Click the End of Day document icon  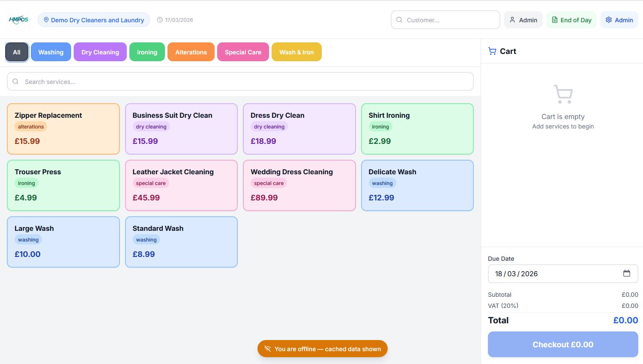click(554, 20)
